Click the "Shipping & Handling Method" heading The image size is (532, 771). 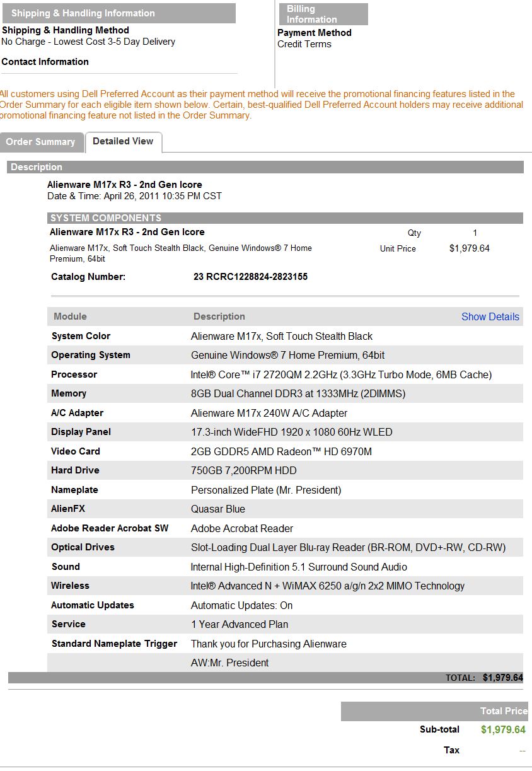coord(66,30)
